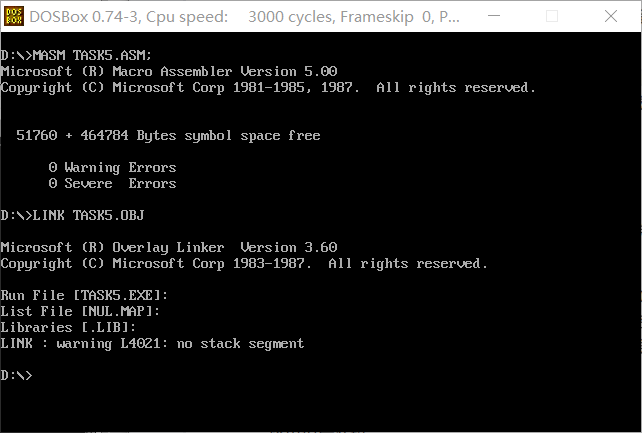Viewport: 642px width, 433px height.
Task: Click the List File [NUL.MAP] line
Action: click(80, 311)
